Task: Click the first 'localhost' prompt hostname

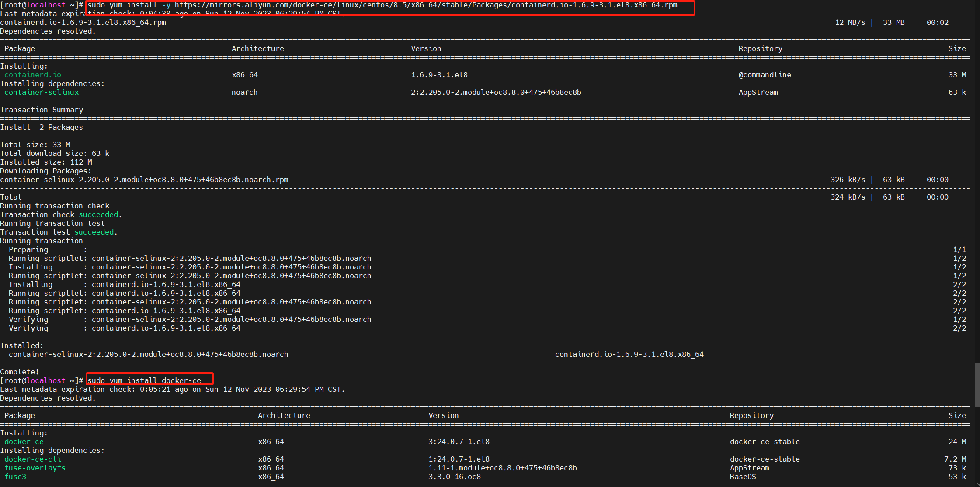Action: (x=46, y=5)
